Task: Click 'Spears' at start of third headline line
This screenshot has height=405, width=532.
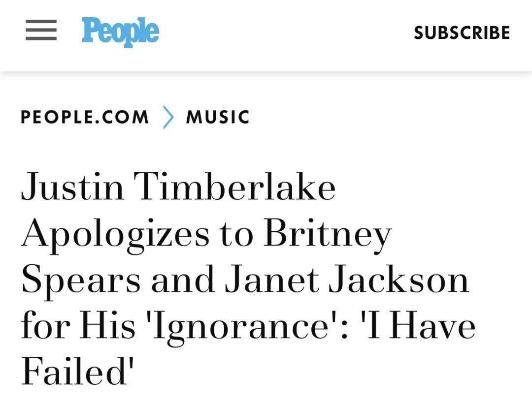Action: pyautogui.click(x=81, y=280)
